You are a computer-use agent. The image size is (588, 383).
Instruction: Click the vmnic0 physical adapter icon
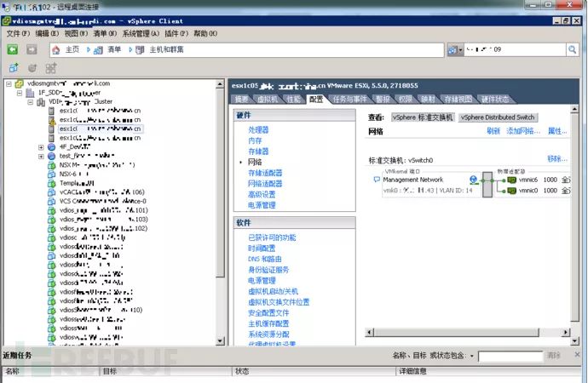click(511, 191)
